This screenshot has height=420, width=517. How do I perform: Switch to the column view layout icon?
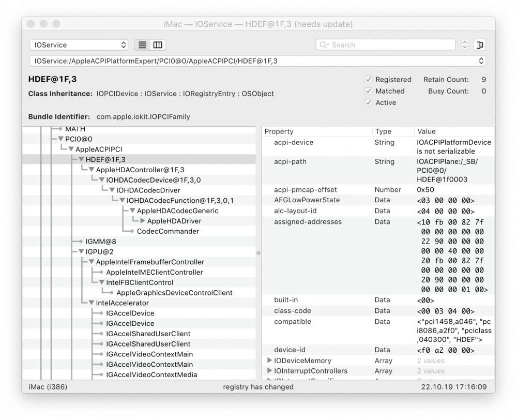click(158, 45)
